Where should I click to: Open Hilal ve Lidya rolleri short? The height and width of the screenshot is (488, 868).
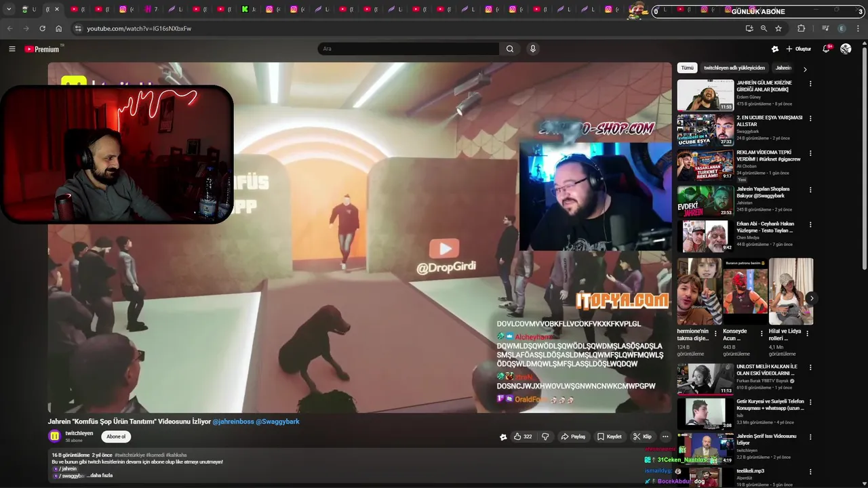tap(791, 291)
